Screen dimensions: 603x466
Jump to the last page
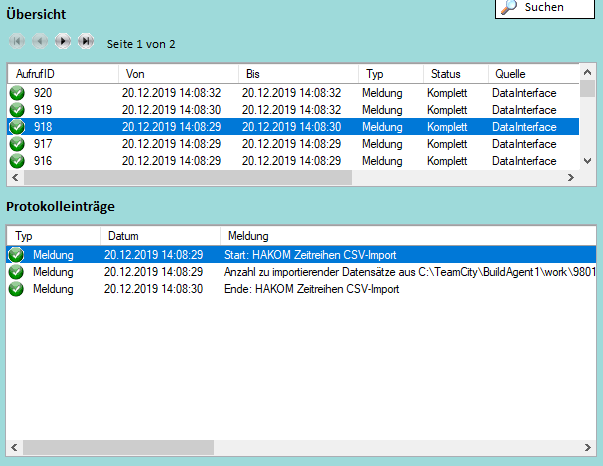[86, 42]
